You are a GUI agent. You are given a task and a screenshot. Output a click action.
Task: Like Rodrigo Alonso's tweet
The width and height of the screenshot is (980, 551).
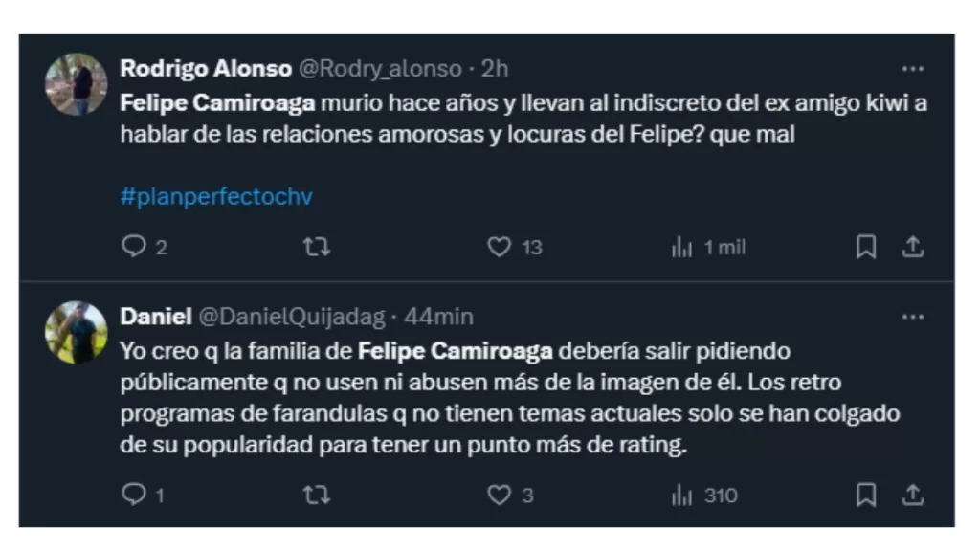tap(500, 247)
